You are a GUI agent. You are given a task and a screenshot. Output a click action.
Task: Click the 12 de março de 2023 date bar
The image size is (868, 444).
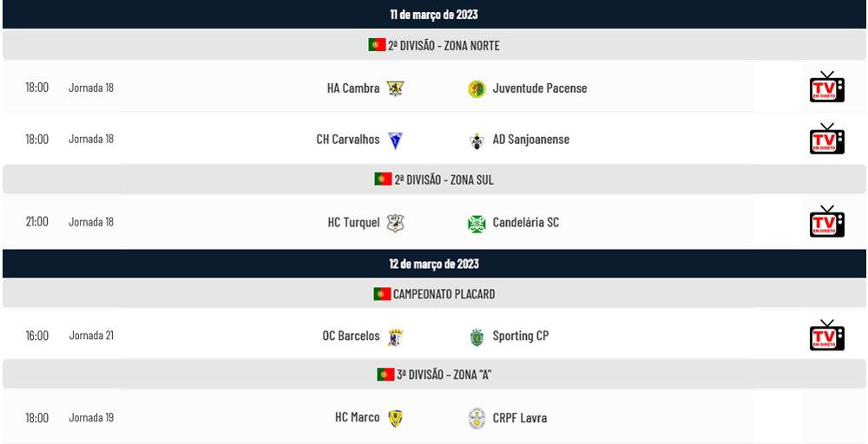(434, 264)
